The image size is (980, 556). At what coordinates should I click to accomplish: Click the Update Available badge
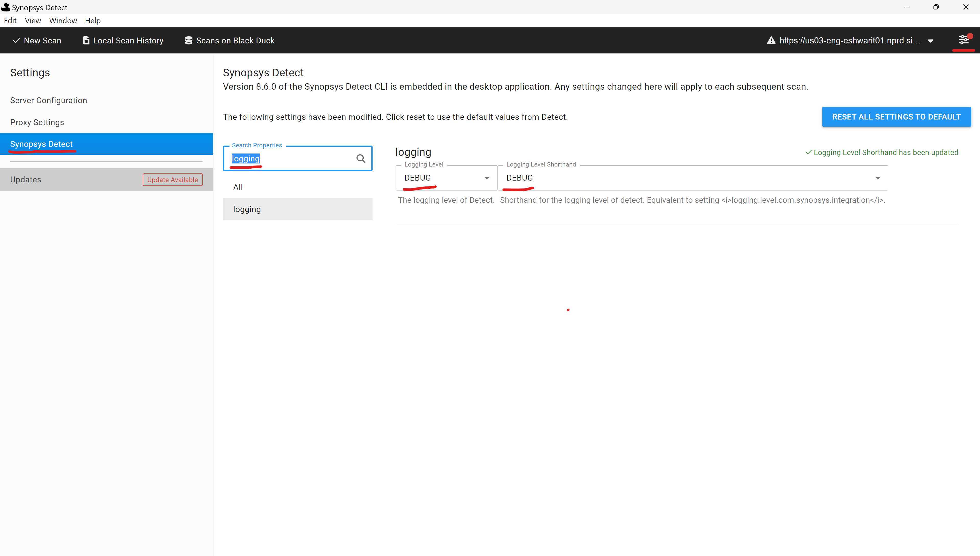click(173, 180)
